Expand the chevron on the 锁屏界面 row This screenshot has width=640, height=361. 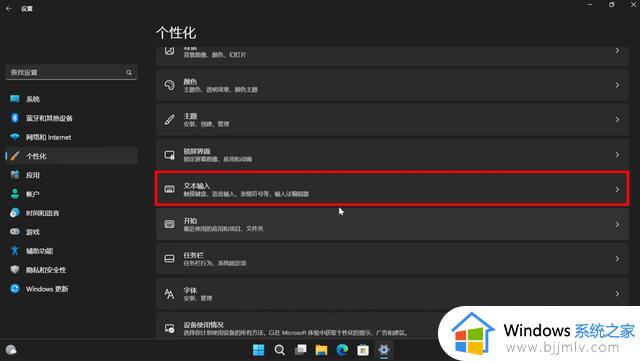point(617,154)
